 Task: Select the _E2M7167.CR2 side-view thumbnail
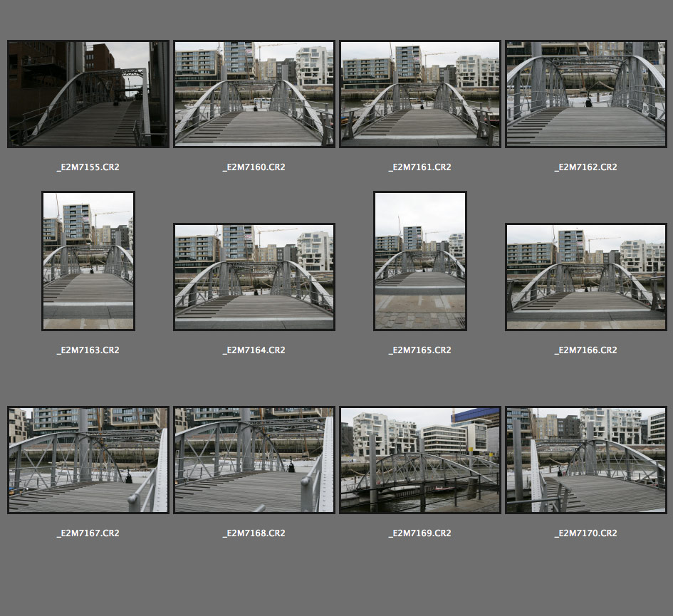(88, 460)
